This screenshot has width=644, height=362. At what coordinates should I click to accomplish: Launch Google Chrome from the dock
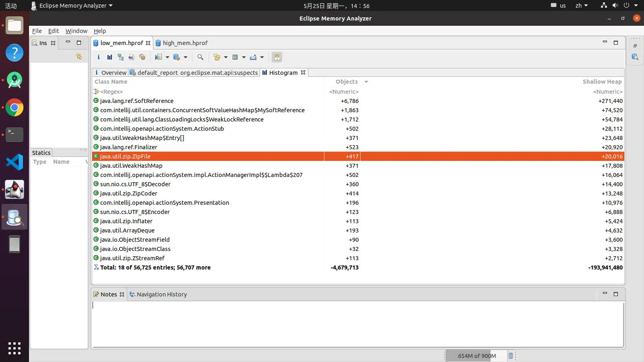14,107
